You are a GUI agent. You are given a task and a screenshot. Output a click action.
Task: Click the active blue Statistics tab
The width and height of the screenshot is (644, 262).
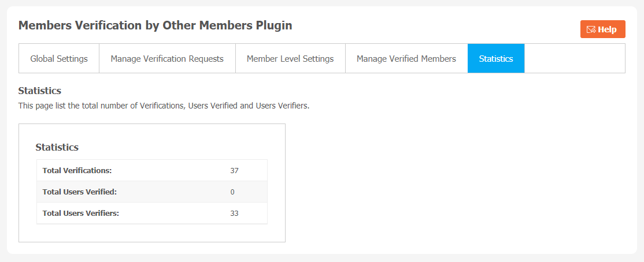coord(496,59)
